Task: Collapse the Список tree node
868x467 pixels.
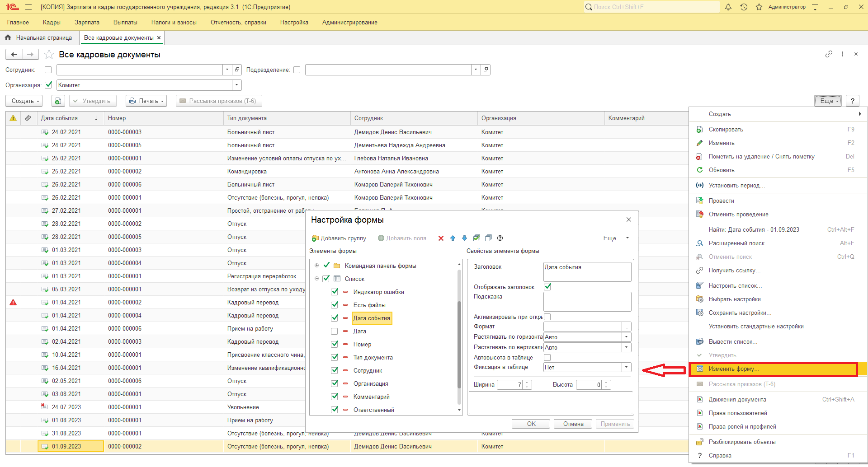Action: tap(316, 279)
